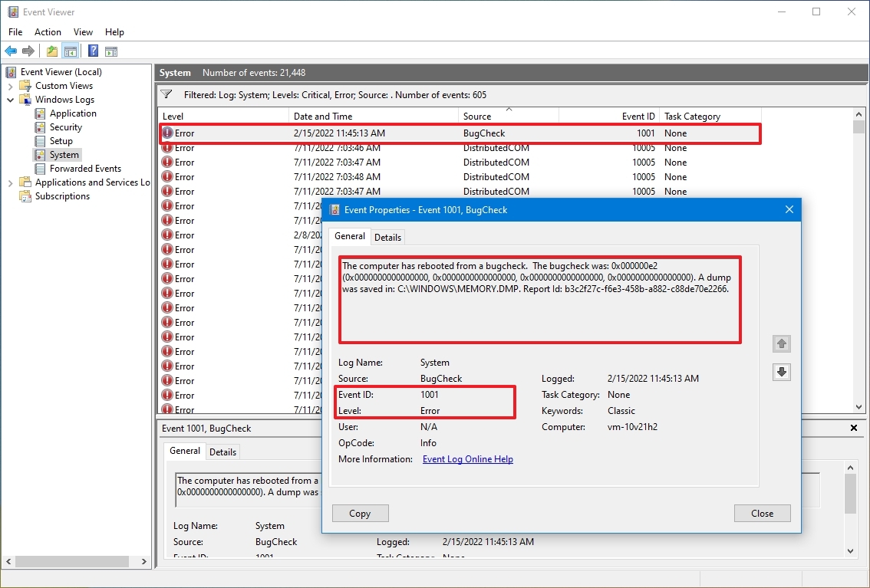Click the Copy button in Event Properties
The width and height of the screenshot is (870, 588).
point(360,513)
